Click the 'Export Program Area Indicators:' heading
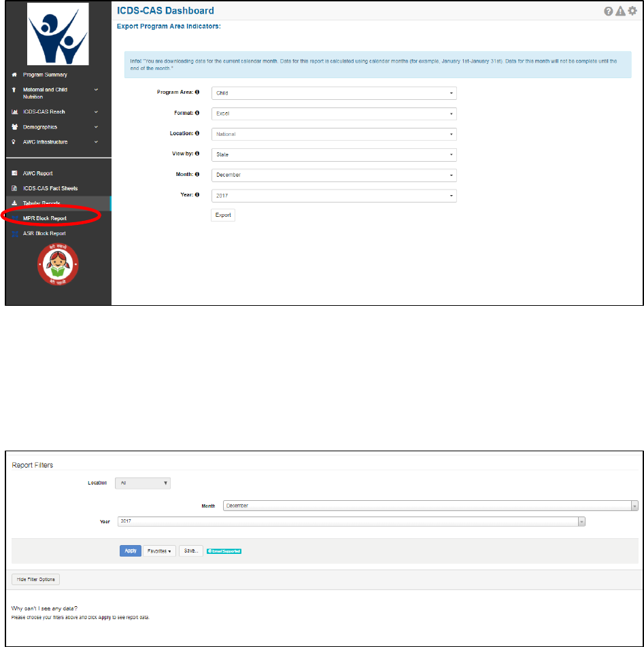Image resolution: width=644 pixels, height=647 pixels. (x=169, y=27)
